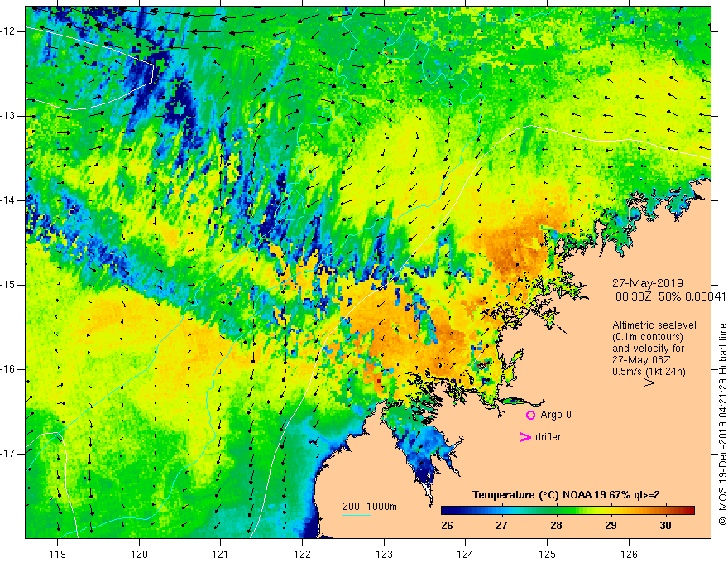Click the '27-May 08Z' text line

pyautogui.click(x=640, y=360)
